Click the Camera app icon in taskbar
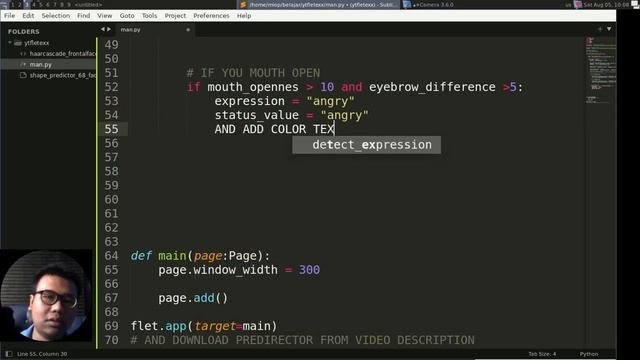This screenshot has height=360, width=640. [x=407, y=4]
